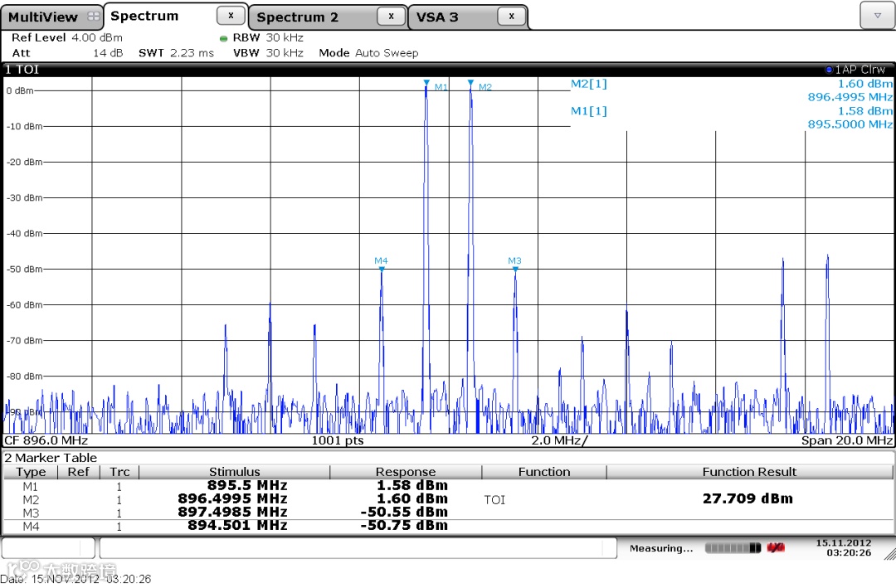Select marker M2 triangle on the trace
Image resolution: width=896 pixels, height=588 pixels.
pyautogui.click(x=470, y=83)
